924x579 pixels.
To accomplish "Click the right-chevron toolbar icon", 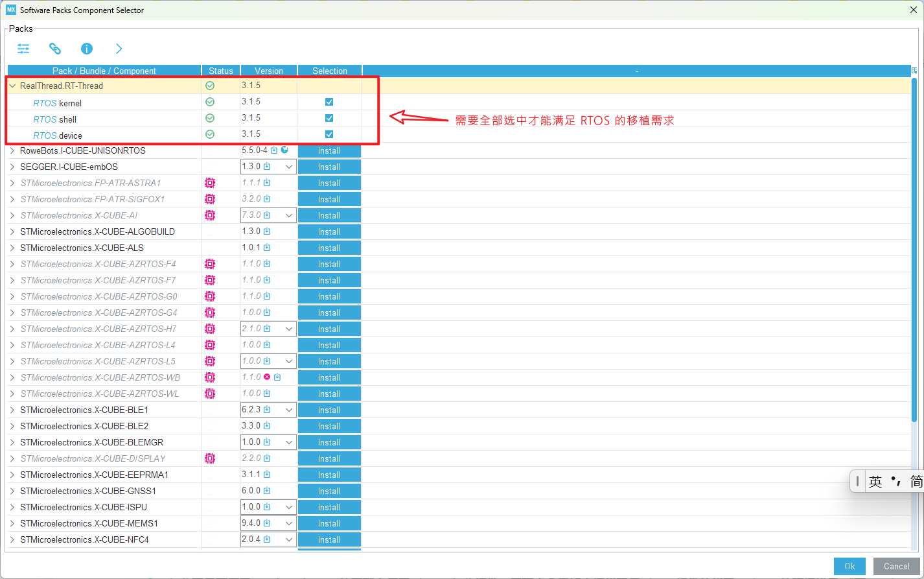I will (119, 49).
